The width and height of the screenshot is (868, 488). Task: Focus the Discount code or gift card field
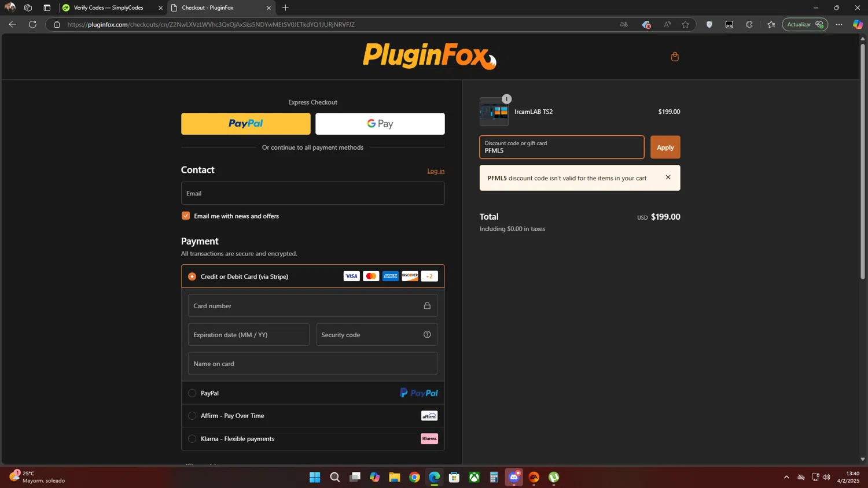(x=562, y=147)
